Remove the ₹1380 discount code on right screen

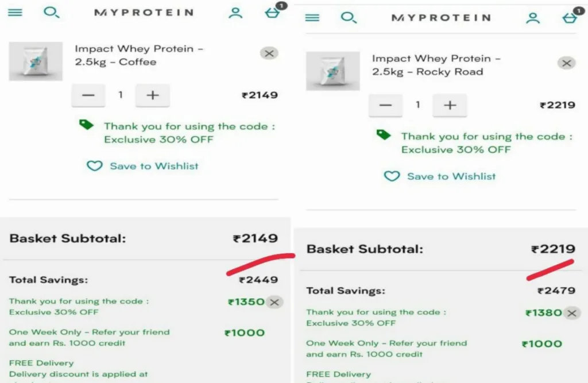[x=572, y=313]
